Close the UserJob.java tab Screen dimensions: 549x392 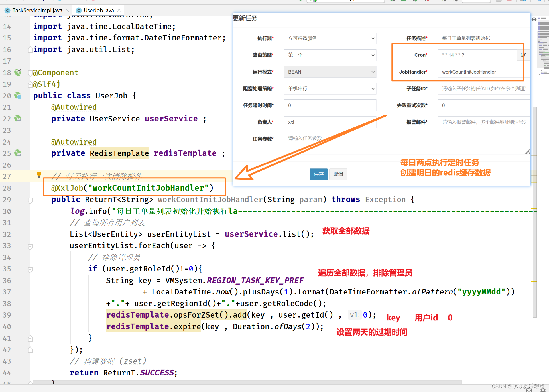119,10
